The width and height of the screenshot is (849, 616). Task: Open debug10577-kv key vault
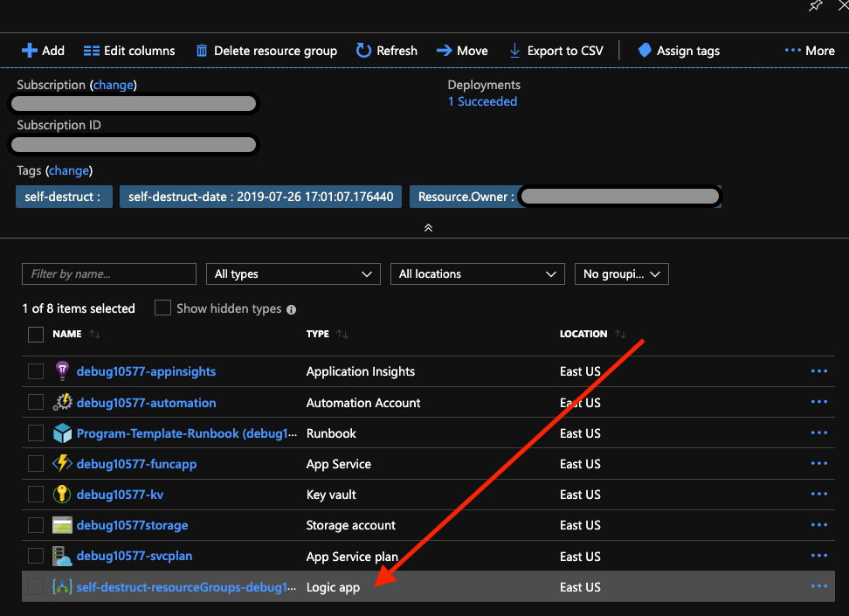click(120, 495)
